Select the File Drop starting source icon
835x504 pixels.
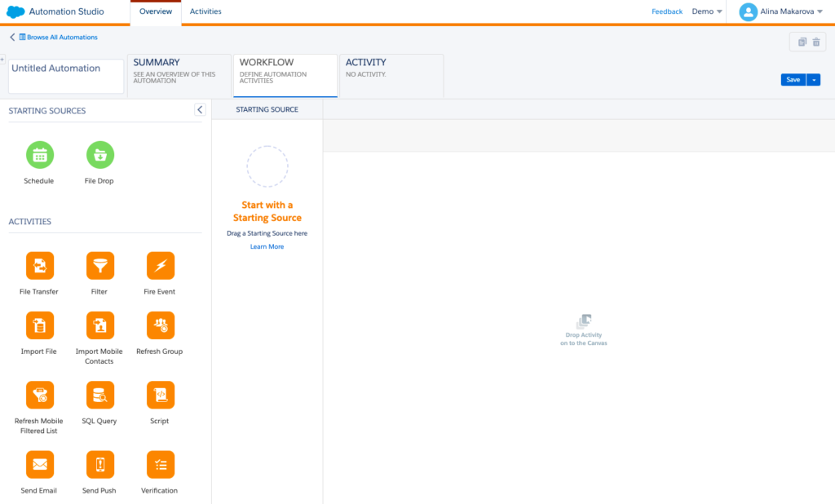pyautogui.click(x=99, y=154)
